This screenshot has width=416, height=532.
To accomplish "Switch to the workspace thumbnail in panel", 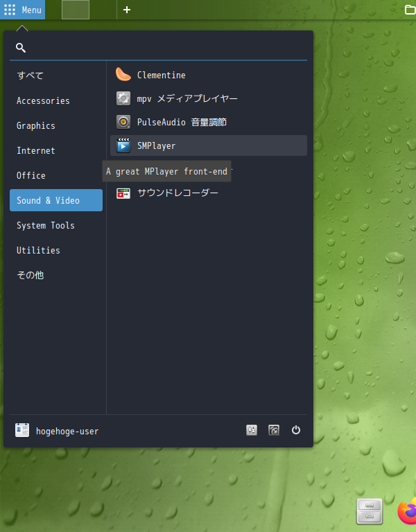I will (x=76, y=10).
